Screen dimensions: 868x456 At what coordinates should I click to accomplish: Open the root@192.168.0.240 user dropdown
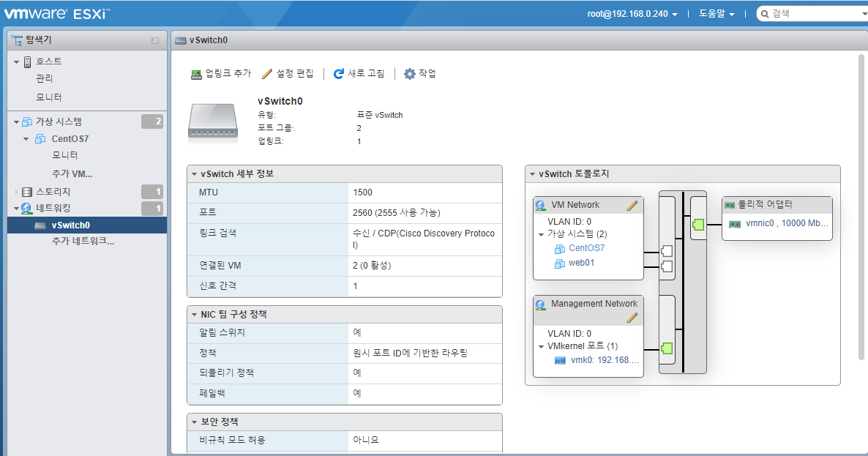point(632,14)
